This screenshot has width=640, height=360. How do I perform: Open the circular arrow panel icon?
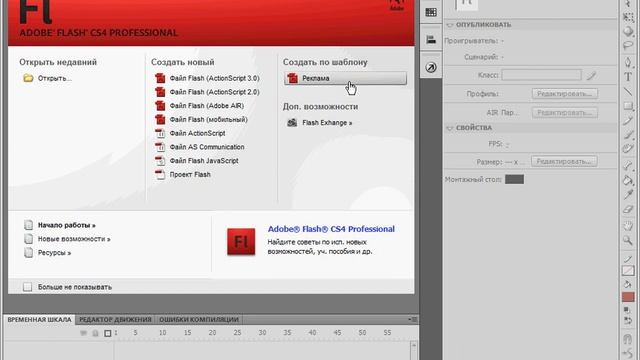coord(431,67)
